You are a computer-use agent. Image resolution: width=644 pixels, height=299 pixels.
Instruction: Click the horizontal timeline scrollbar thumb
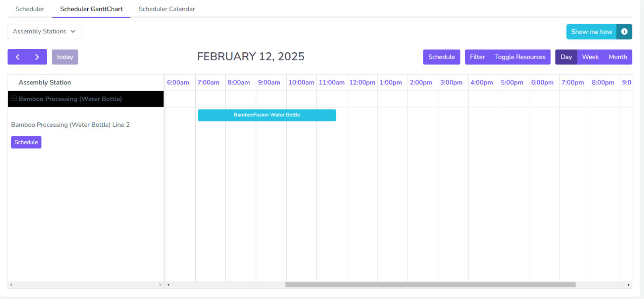pos(430,285)
